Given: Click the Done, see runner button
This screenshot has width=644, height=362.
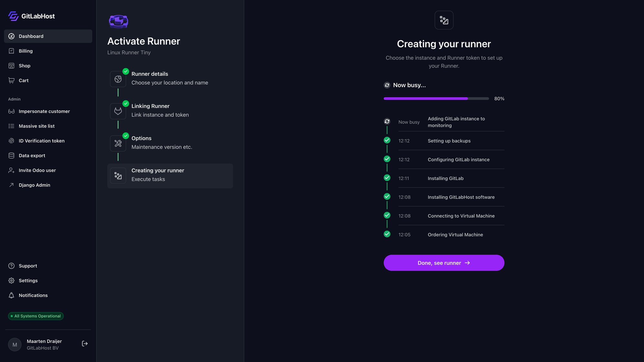Looking at the screenshot, I should coord(444,263).
